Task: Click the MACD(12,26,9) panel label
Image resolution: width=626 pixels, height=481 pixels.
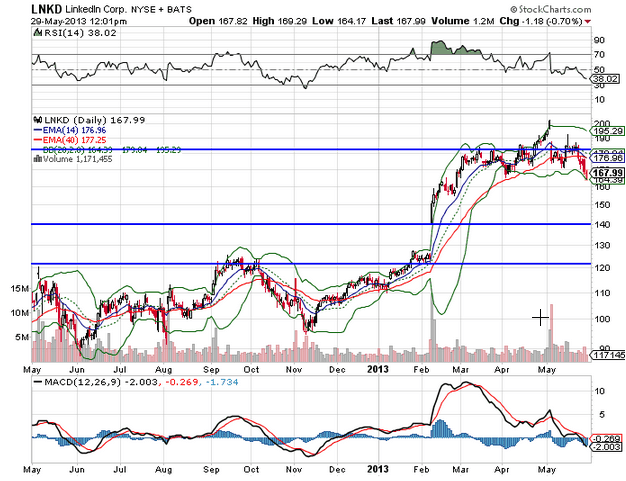Action: click(x=82, y=382)
